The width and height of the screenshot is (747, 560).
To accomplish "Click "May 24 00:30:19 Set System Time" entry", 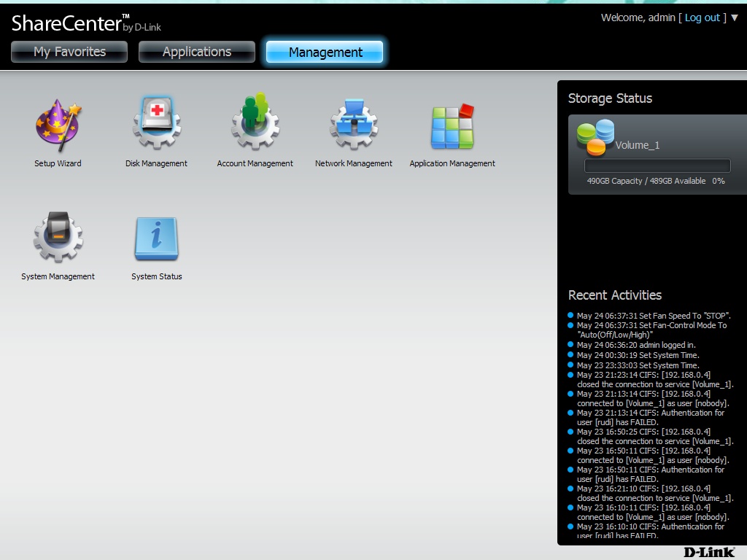I will (638, 355).
